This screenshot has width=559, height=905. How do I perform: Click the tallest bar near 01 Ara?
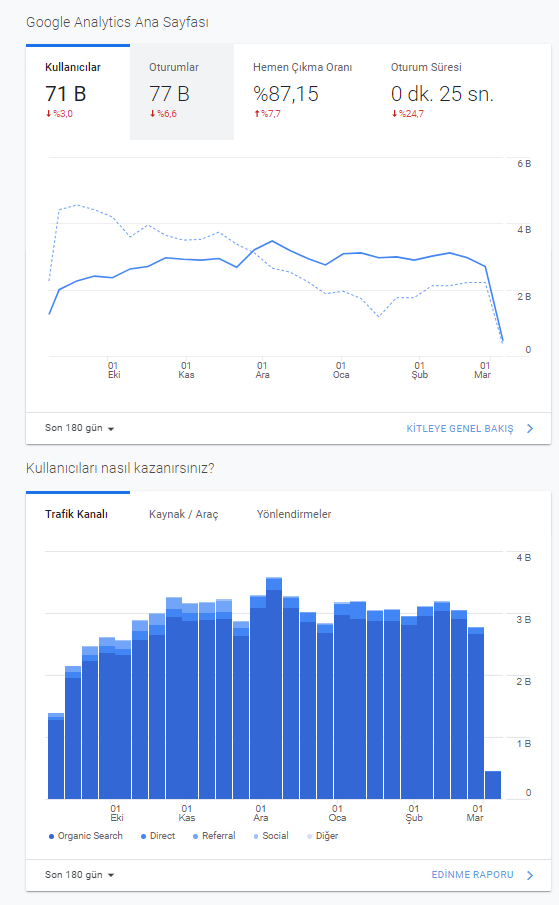pos(274,688)
